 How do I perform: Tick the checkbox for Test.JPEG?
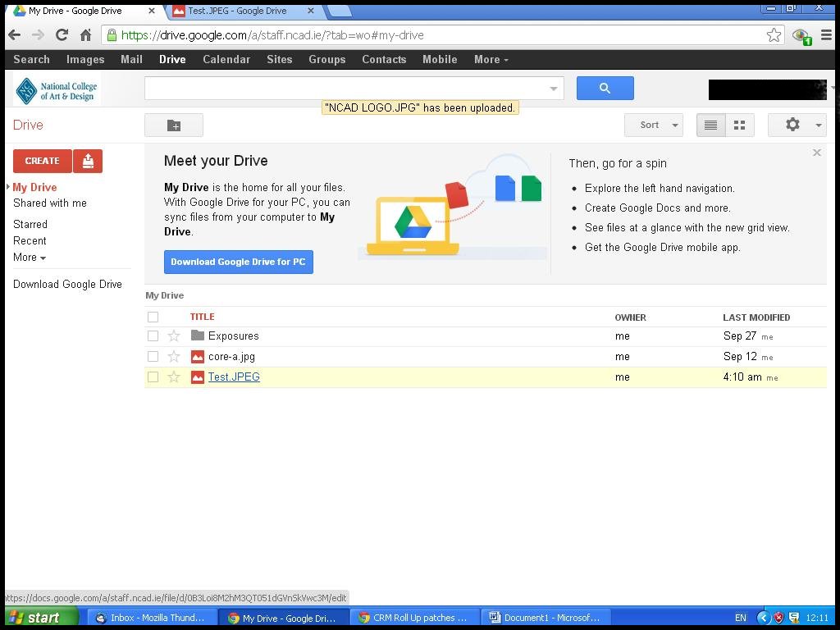[153, 377]
